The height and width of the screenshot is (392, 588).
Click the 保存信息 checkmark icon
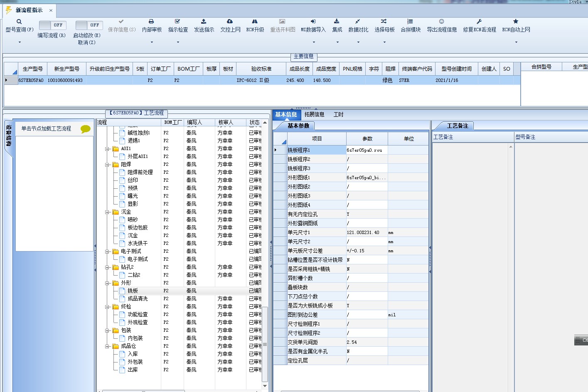[x=121, y=21]
